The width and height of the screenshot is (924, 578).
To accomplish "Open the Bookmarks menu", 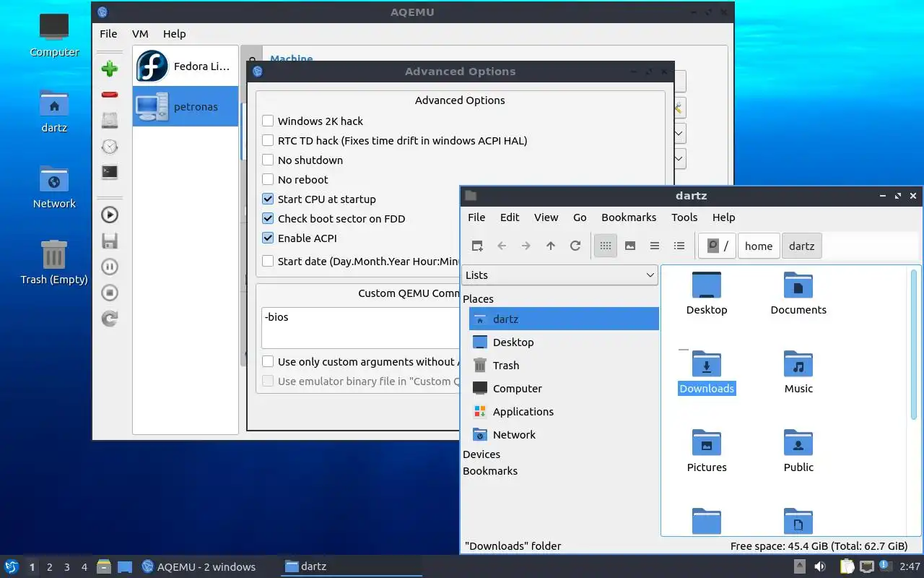I will (x=629, y=217).
